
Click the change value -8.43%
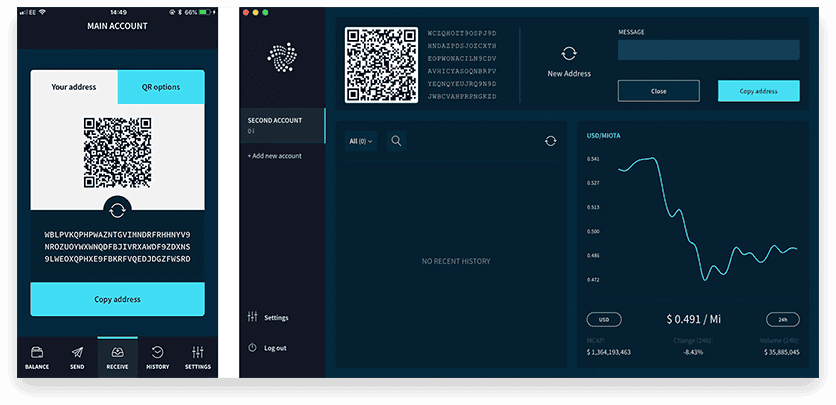point(694,352)
